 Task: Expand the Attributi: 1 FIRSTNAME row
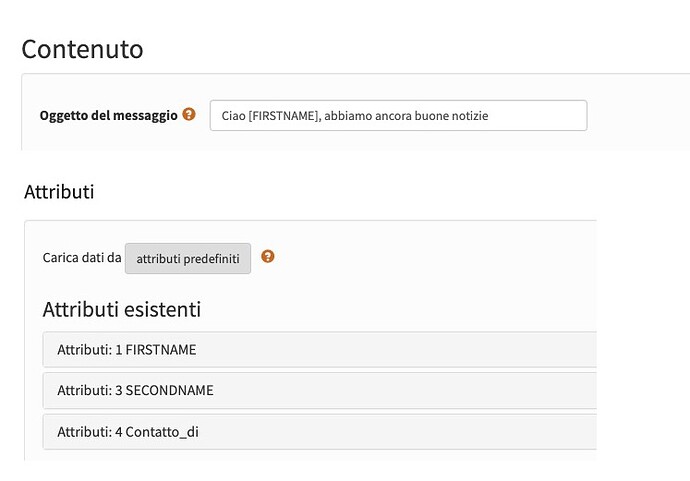[319, 349]
